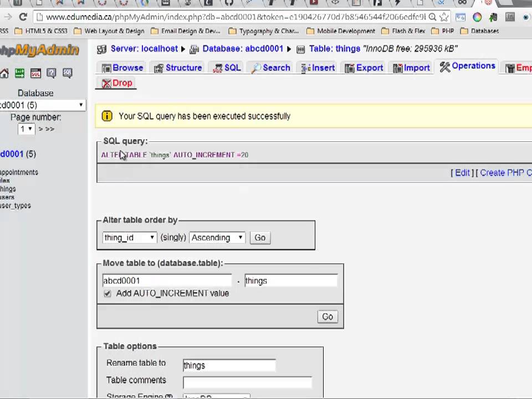Open the Mobile Development bookmark folder
Viewport: 532px width, 399px height.
[341, 31]
